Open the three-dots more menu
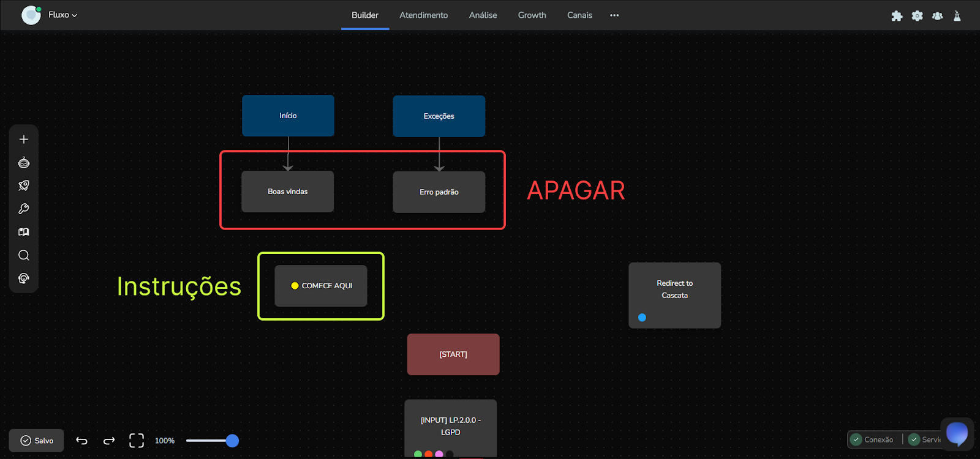The image size is (980, 459). pos(614,15)
